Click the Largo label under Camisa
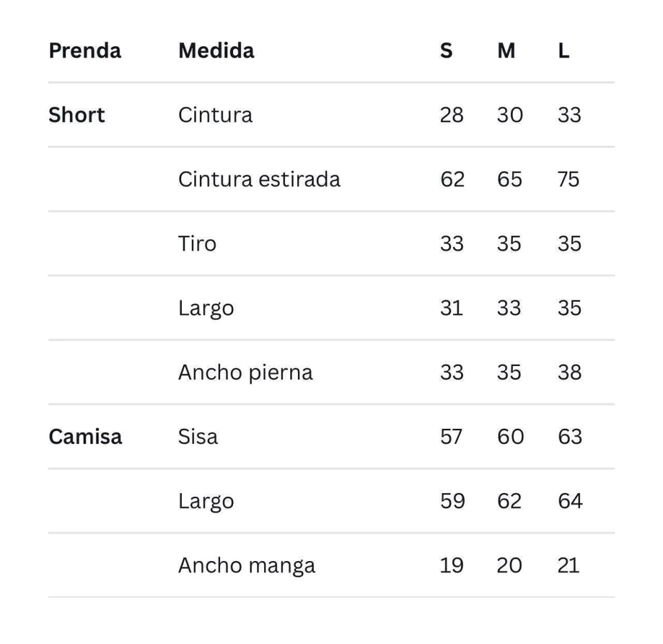The image size is (663, 644). click(x=206, y=501)
